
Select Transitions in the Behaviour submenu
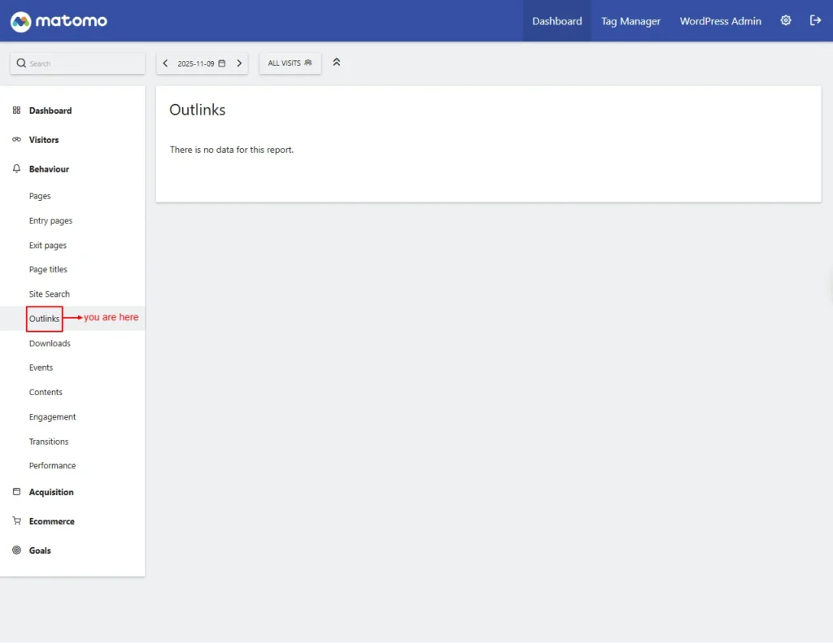[49, 442]
